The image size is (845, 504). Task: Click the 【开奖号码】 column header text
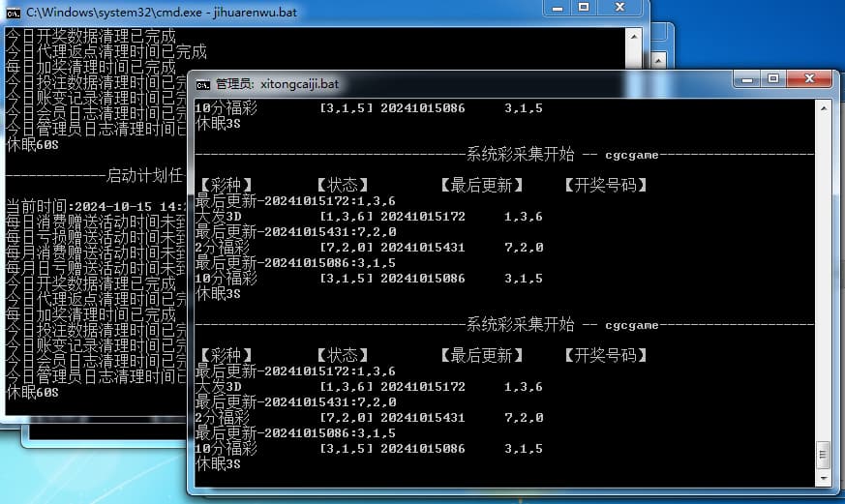tap(605, 354)
